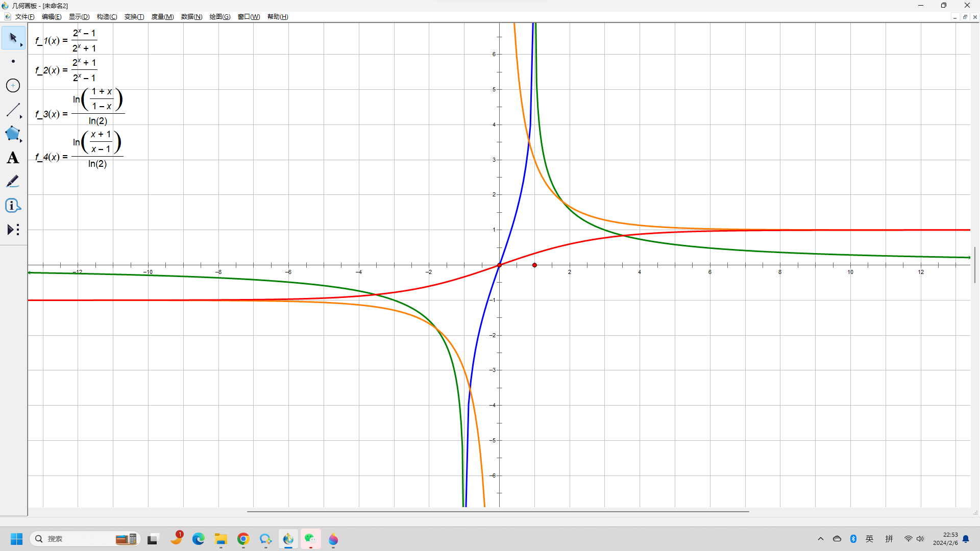Screen dimensions: 980x551
Task: Select the Straightedge line tool
Action: click(13, 110)
